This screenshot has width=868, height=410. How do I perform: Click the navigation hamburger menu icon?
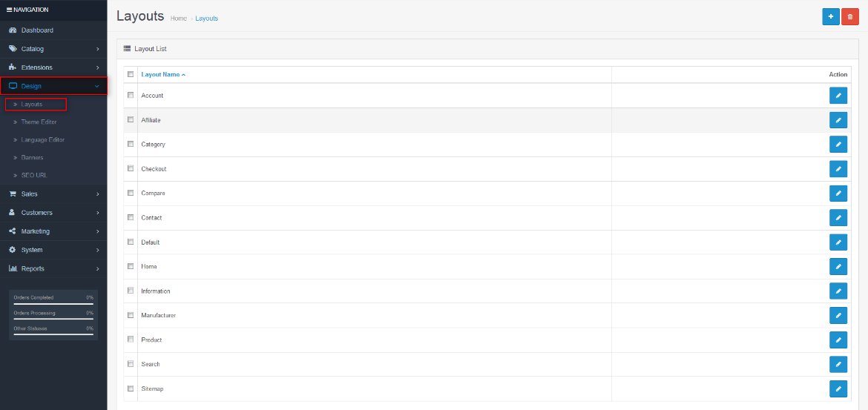(9, 10)
